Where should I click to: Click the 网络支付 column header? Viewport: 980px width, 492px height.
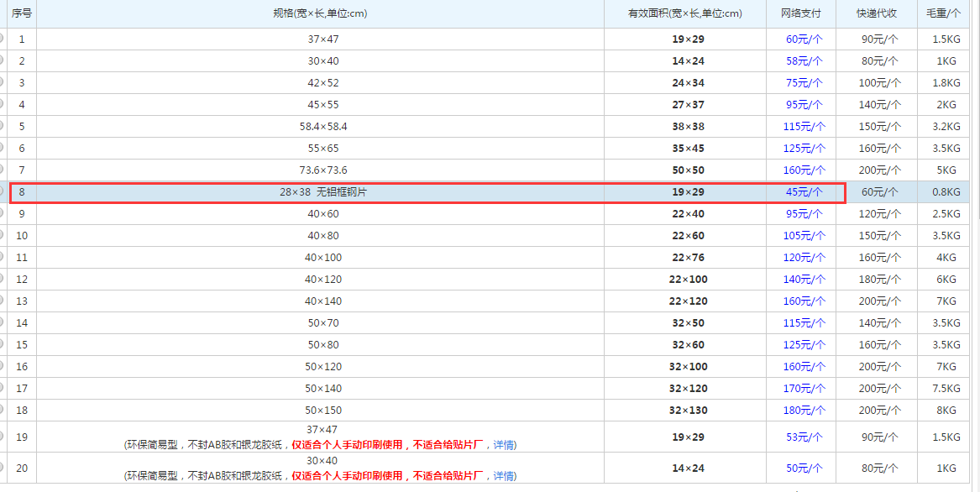[800, 13]
